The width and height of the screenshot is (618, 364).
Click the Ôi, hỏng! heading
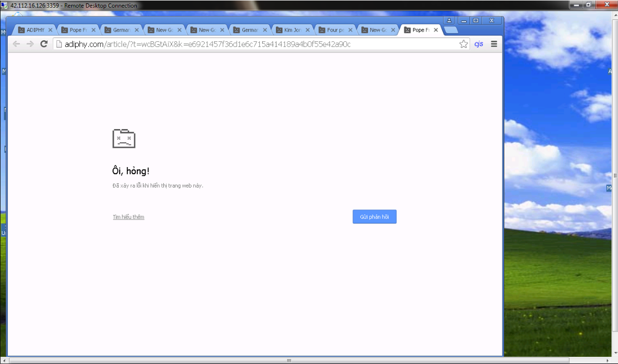pyautogui.click(x=131, y=170)
